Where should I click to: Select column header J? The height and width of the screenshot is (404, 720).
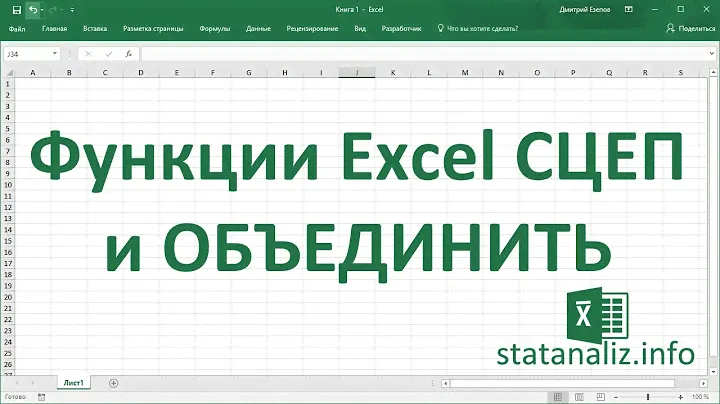[355, 73]
